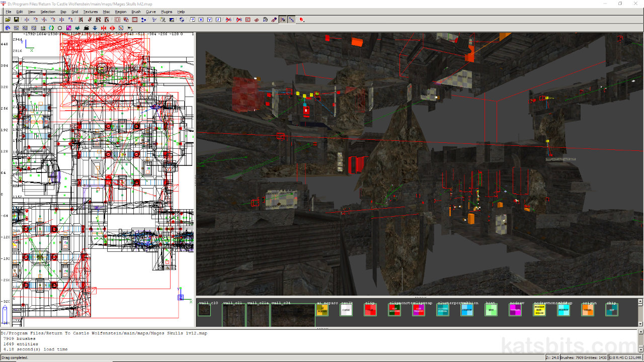
Task: Click the Texture View Mode icon
Action: [x=163, y=20]
